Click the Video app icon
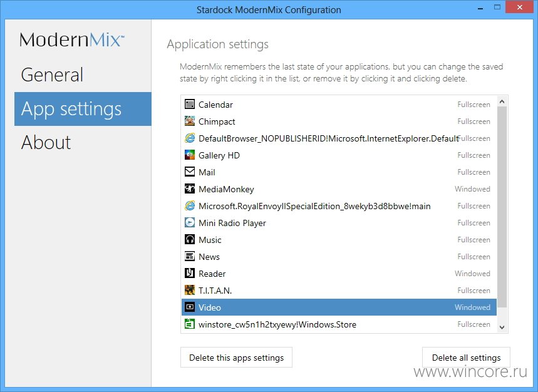Image resolution: width=538 pixels, height=392 pixels. pos(190,307)
